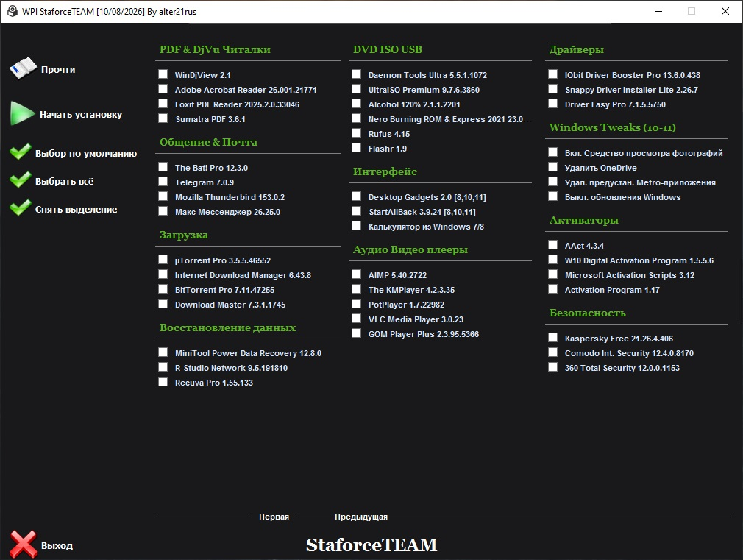This screenshot has width=743, height=560.
Task: Click the Выход label
Action: coord(57,546)
